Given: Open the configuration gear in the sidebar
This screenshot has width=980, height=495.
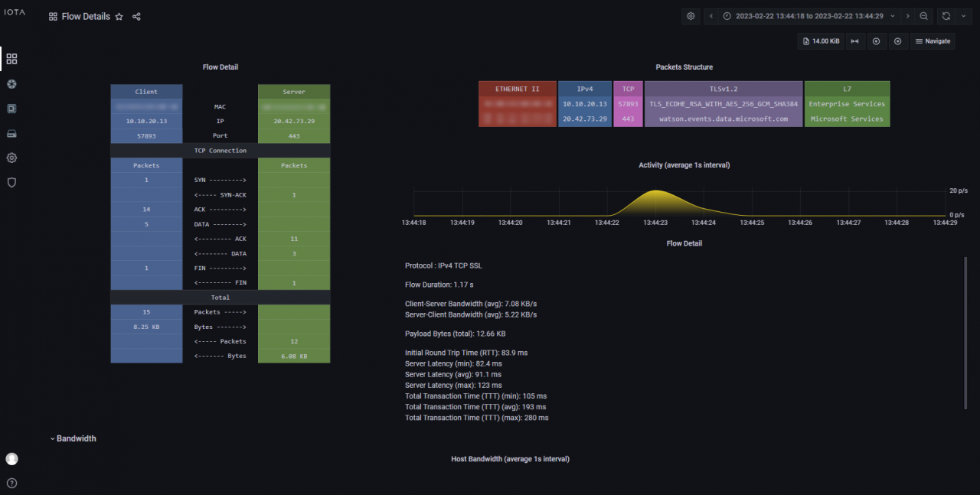Looking at the screenshot, I should pos(11,158).
